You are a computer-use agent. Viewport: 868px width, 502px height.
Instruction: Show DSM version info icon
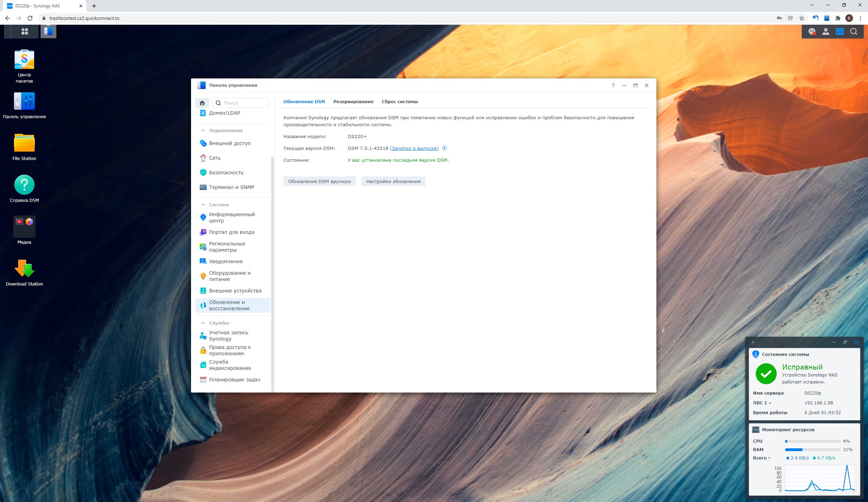click(444, 148)
